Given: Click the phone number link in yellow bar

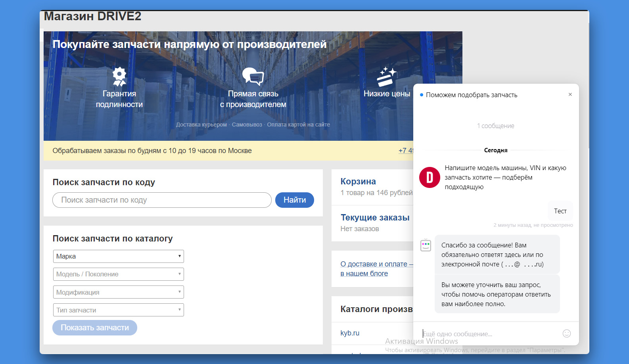Looking at the screenshot, I should (406, 151).
